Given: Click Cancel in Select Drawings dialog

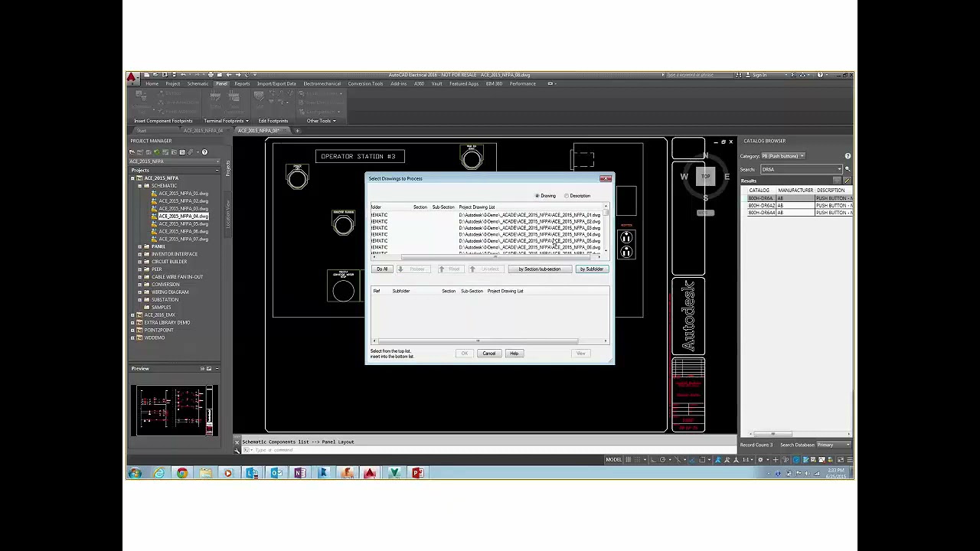Looking at the screenshot, I should point(489,354).
